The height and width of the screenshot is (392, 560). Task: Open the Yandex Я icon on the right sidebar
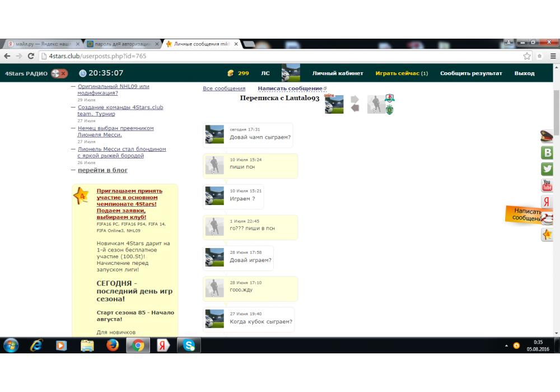tap(547, 202)
